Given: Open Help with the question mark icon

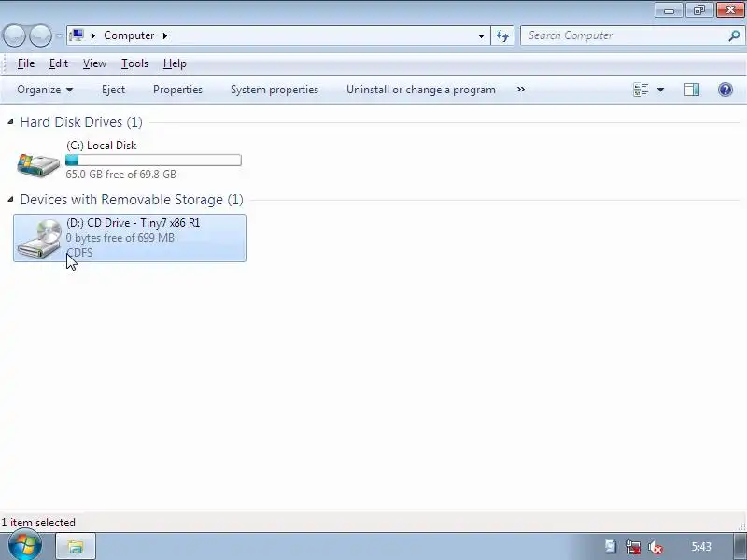Looking at the screenshot, I should coord(726,90).
